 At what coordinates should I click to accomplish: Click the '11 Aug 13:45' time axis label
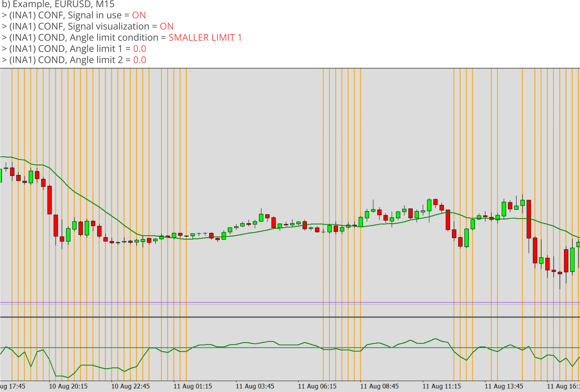click(x=504, y=386)
